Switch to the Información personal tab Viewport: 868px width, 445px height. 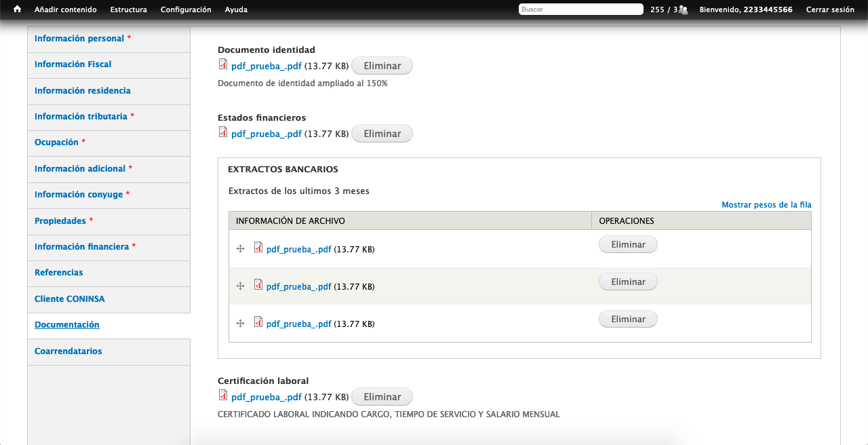(x=79, y=39)
